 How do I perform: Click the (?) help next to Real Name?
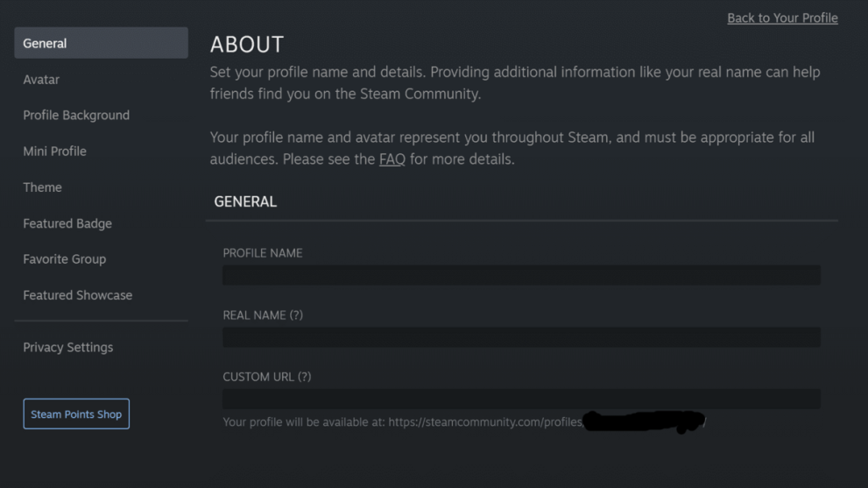(295, 315)
